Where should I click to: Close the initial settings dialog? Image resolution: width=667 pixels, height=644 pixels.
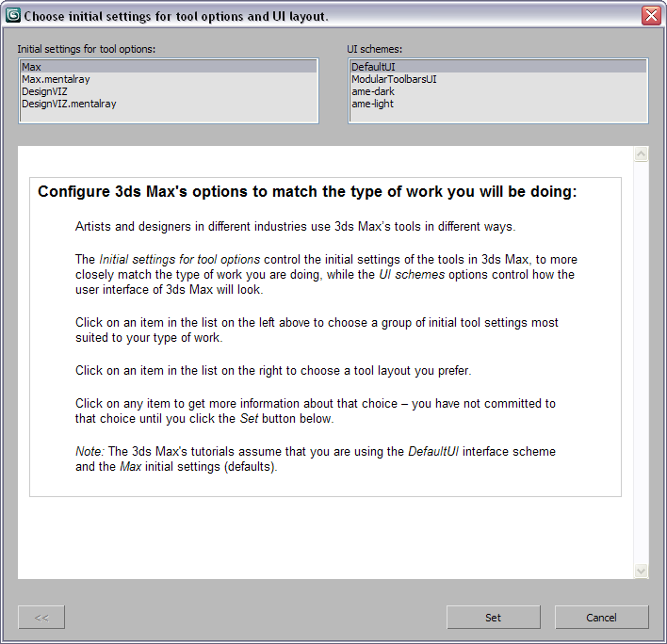(651, 16)
